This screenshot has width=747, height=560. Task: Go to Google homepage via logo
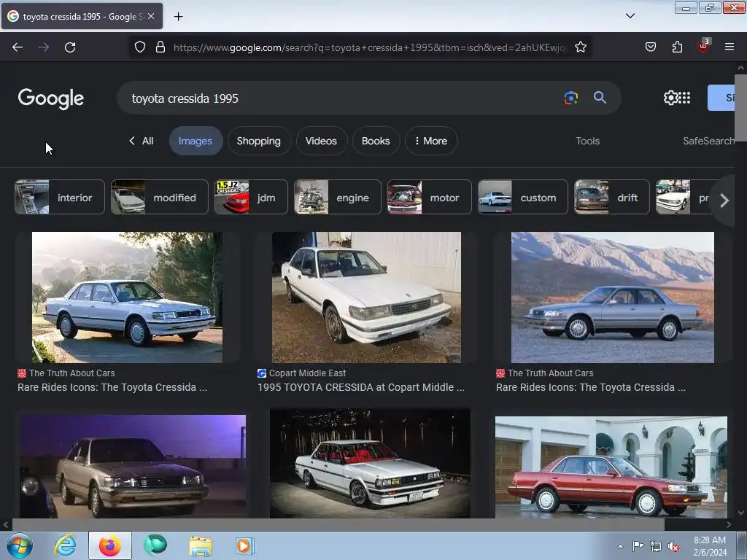pyautogui.click(x=51, y=98)
